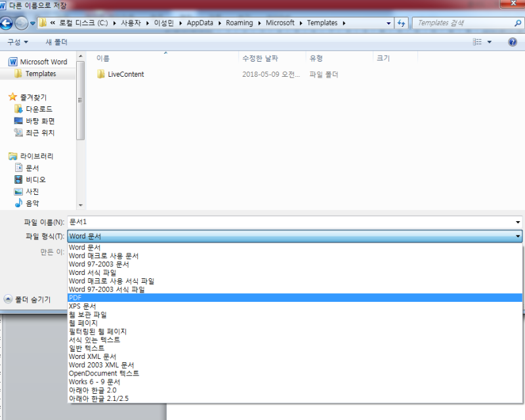Click the 파일 이름 input field
The image size is (525, 420).
coord(291,222)
